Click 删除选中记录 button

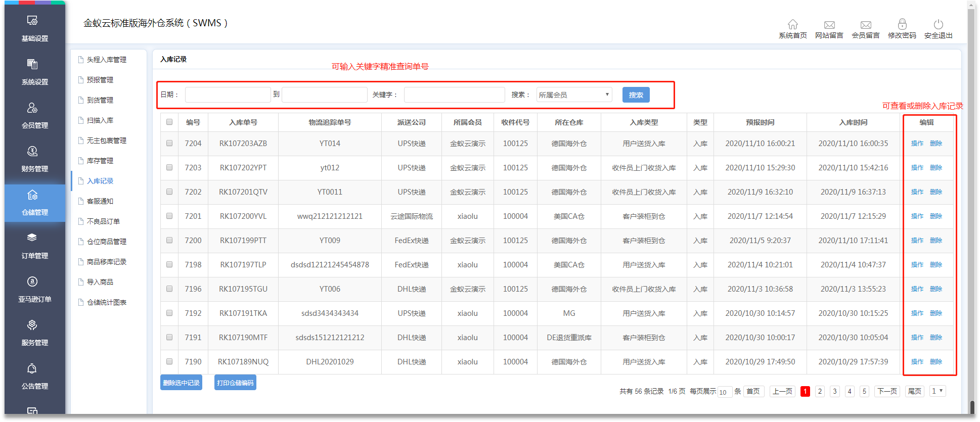181,383
